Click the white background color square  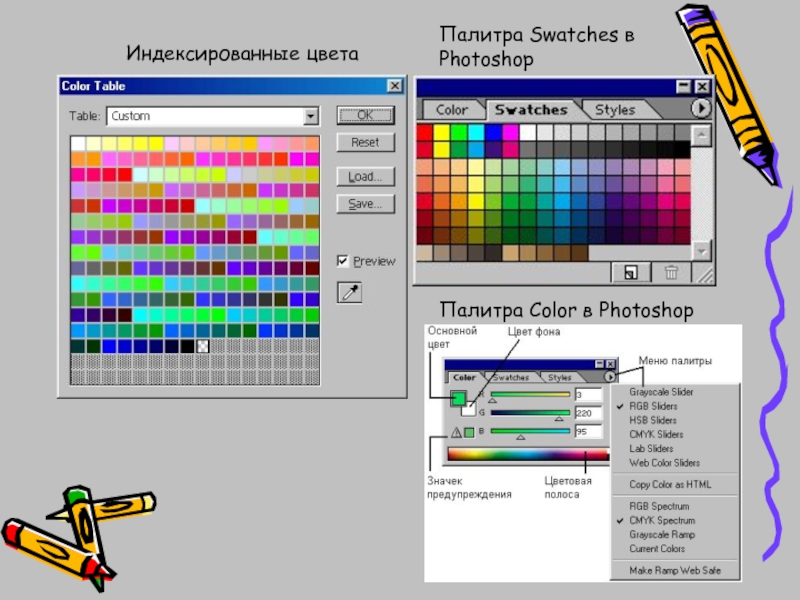[x=469, y=408]
